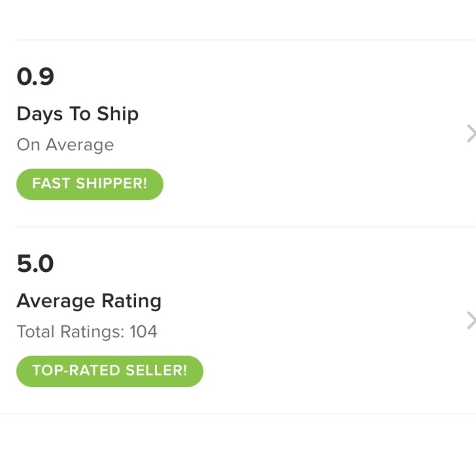Open Days To Ship details via chevron
This screenshot has width=476, height=476.
pos(471,134)
